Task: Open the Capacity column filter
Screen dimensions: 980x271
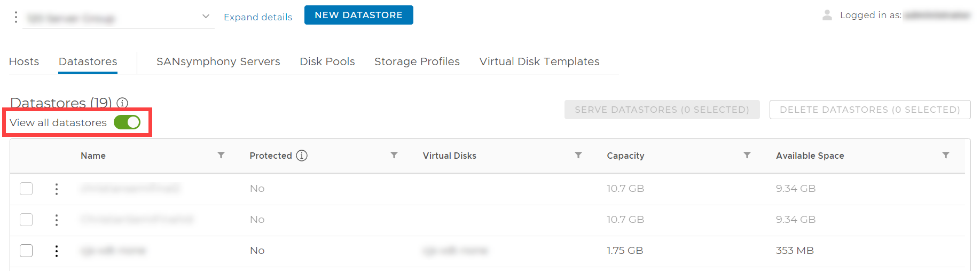Action: [747, 155]
